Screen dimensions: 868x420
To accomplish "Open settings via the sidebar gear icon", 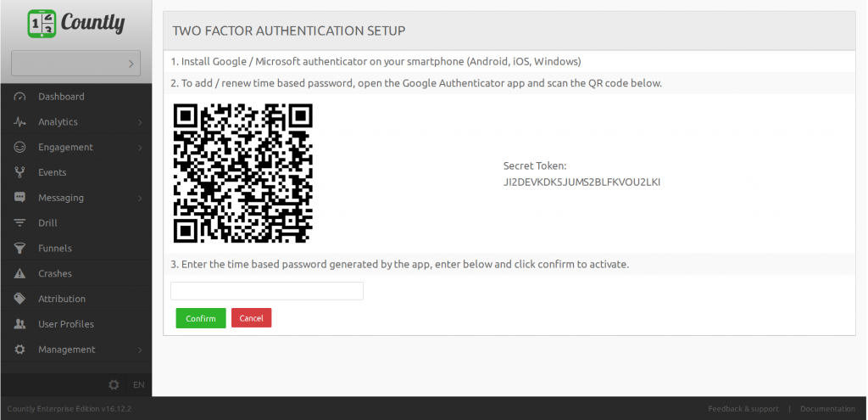I will coord(114,384).
